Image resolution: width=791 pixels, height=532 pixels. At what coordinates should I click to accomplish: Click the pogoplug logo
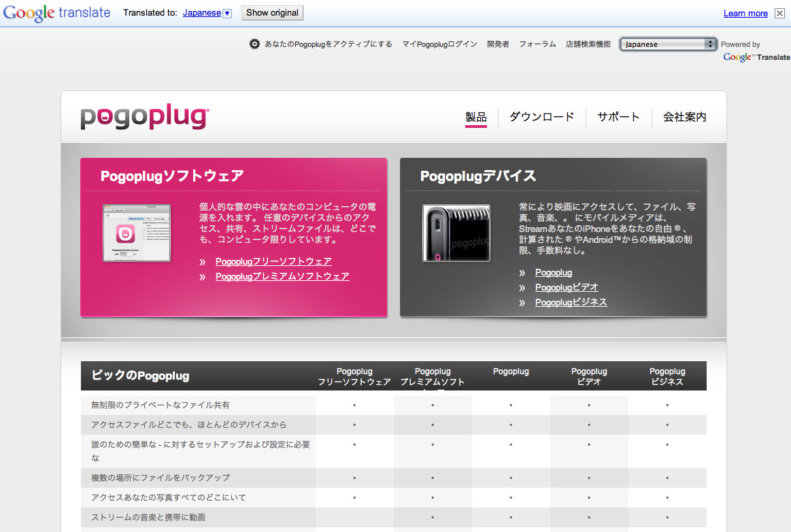145,117
